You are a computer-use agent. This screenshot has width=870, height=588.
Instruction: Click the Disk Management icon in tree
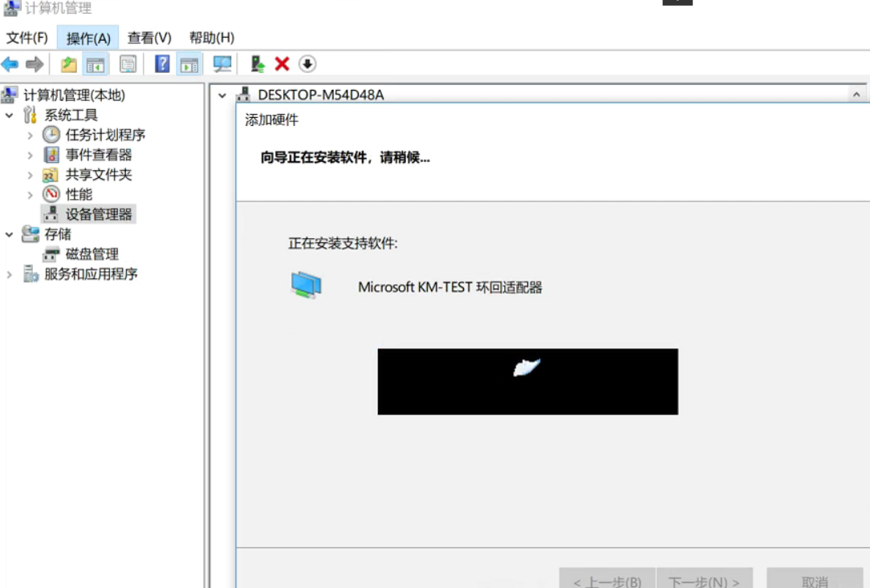coord(51,254)
